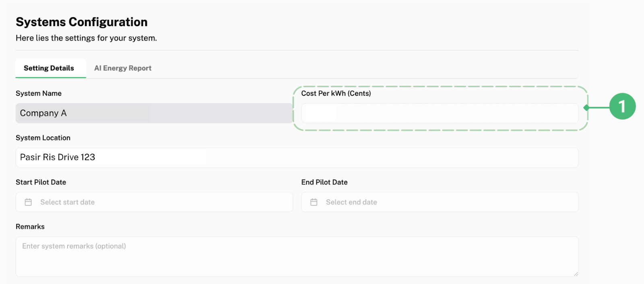Click the Start Pilot Date label
The height and width of the screenshot is (284, 644).
41,182
